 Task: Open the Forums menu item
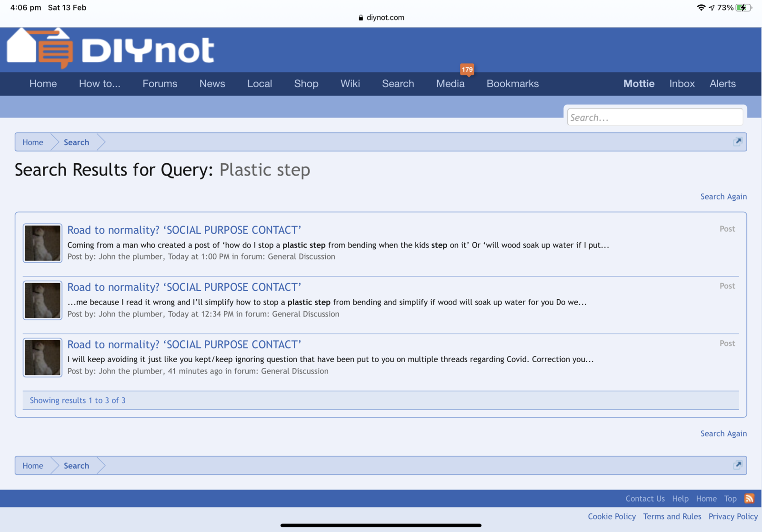tap(160, 84)
